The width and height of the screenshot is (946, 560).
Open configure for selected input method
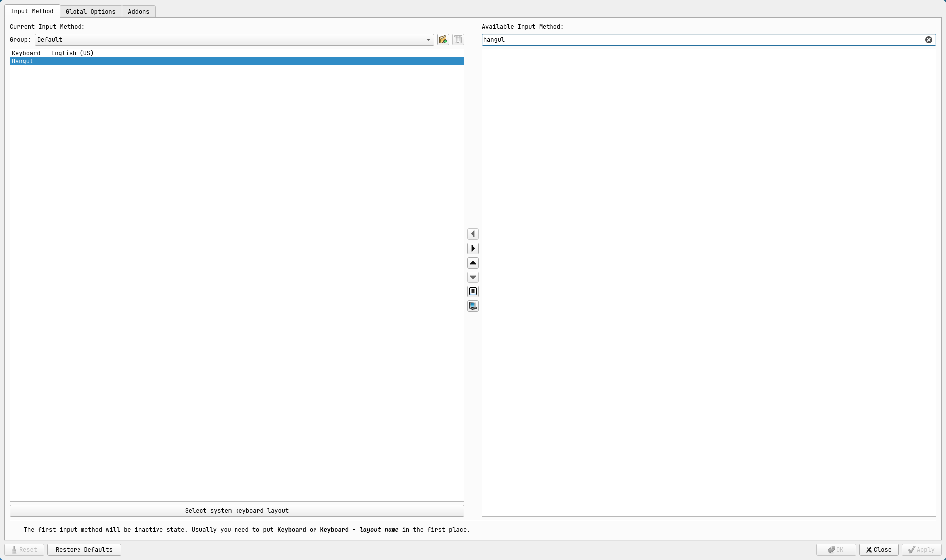(x=473, y=291)
